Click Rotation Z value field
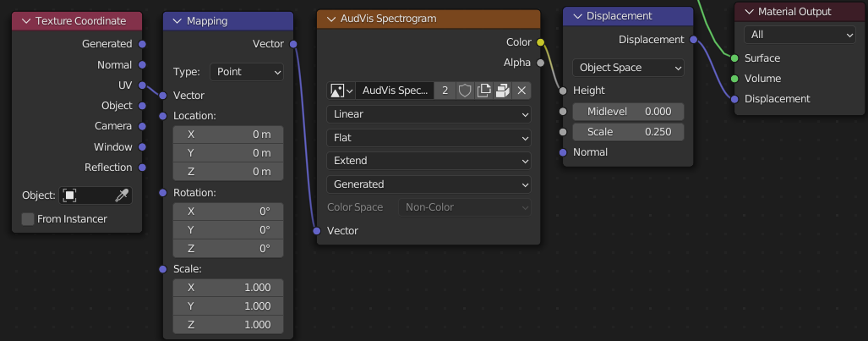 [228, 249]
